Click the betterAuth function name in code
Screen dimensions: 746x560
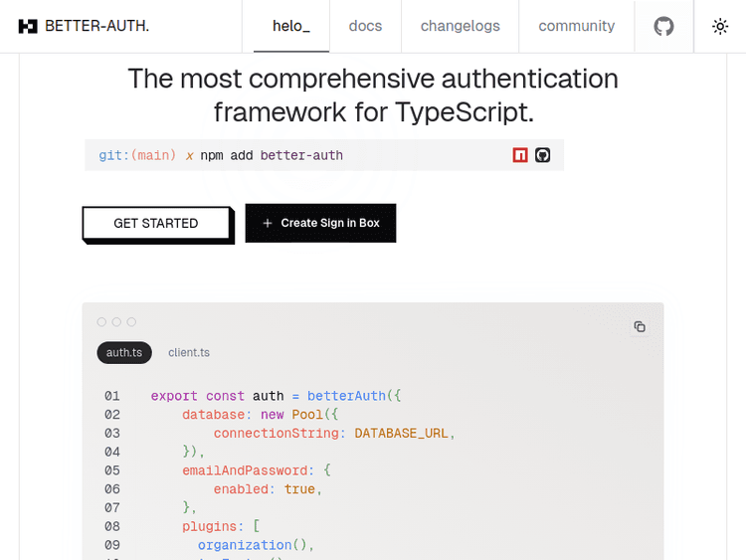coord(346,396)
